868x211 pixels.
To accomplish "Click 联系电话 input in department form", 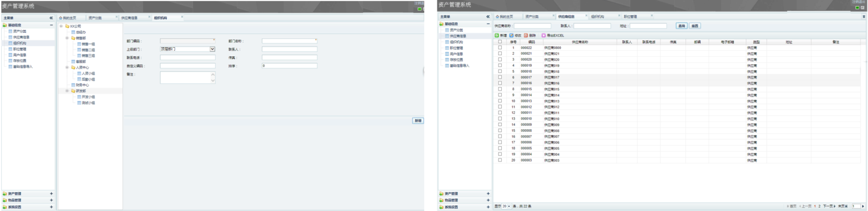I will coord(188,57).
